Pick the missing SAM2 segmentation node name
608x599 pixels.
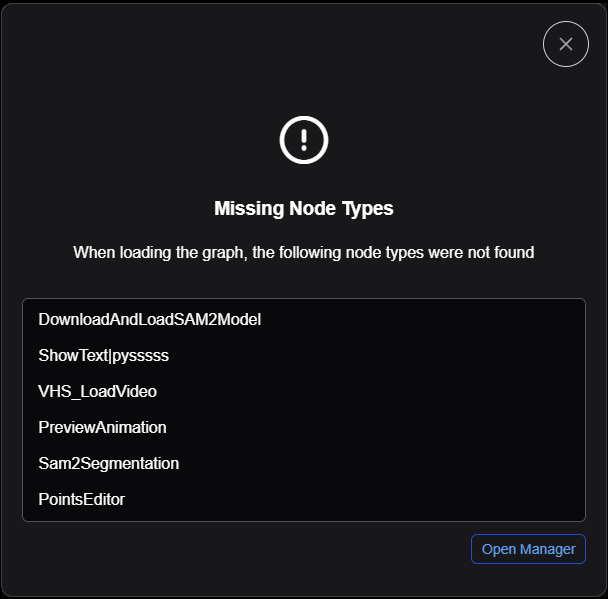(x=109, y=464)
